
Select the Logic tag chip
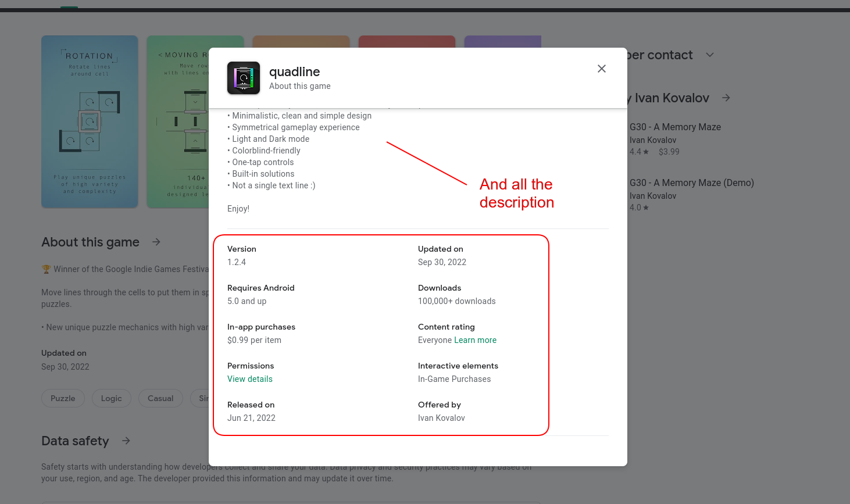point(111,398)
